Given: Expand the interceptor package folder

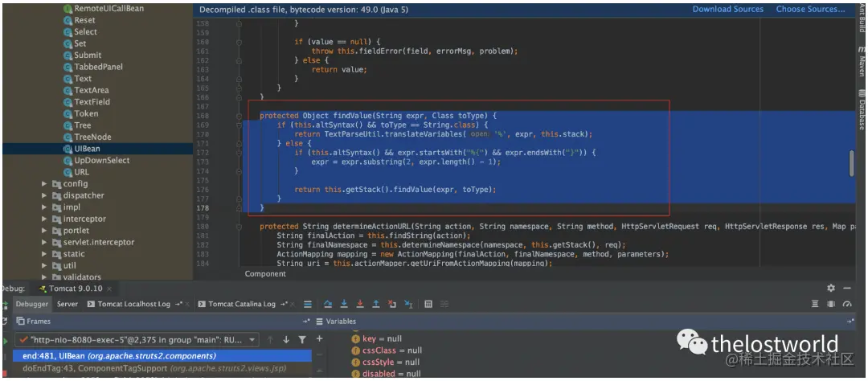Looking at the screenshot, I should [45, 219].
